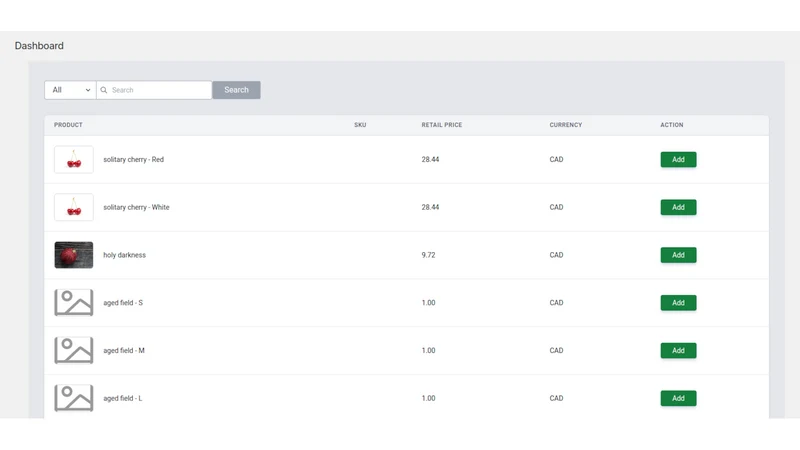This screenshot has height=450, width=800.
Task: Click 1.00 price in aged field - M row
Action: 429,351
